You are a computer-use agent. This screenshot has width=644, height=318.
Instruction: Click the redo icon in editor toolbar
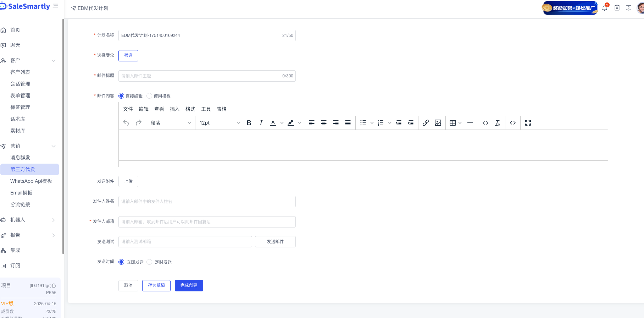(139, 123)
